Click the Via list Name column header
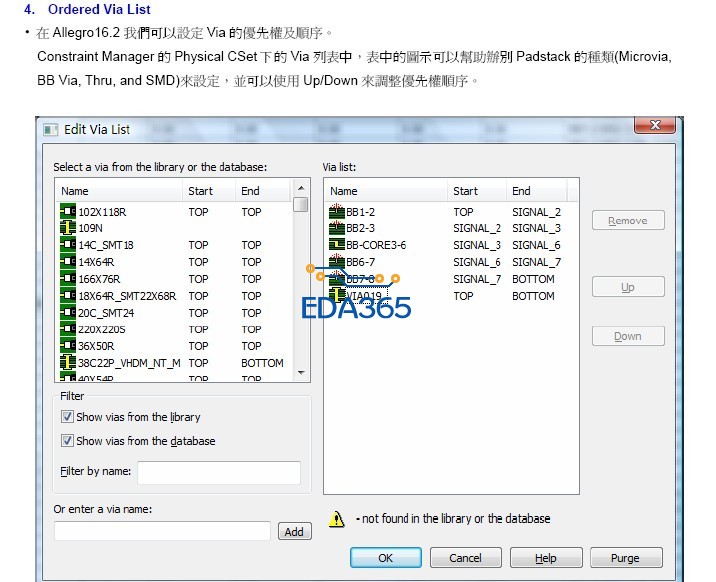The height and width of the screenshot is (582, 716). pyautogui.click(x=386, y=191)
